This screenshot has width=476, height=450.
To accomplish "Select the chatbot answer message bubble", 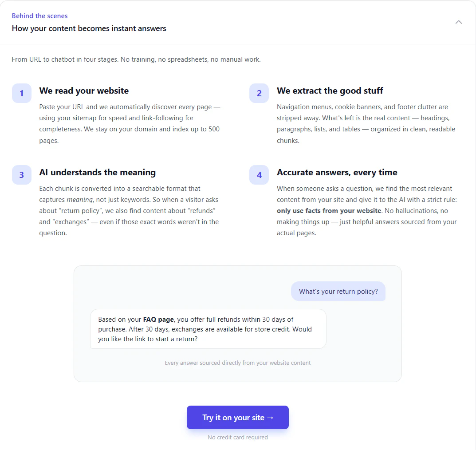I will coord(208,329).
